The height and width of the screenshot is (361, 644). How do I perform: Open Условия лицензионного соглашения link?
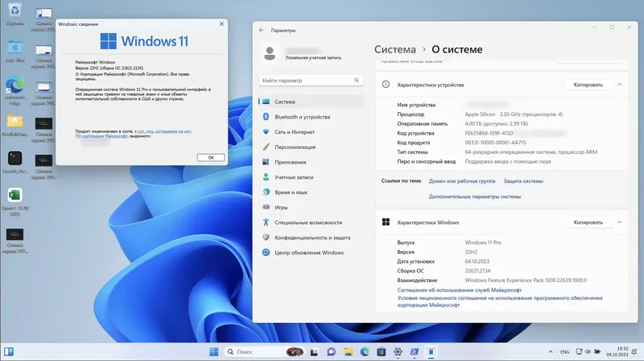tap(500, 301)
